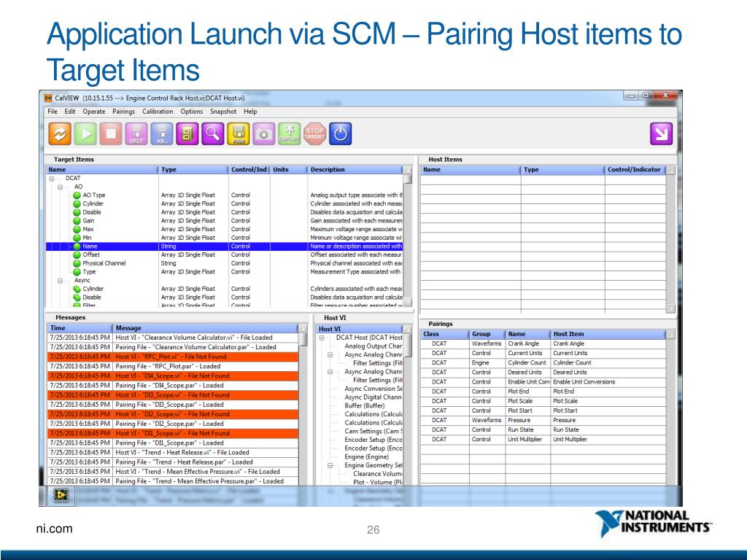Click the Host VI tree vertical scrollbar
This screenshot has width=747, height=560.
[407, 405]
